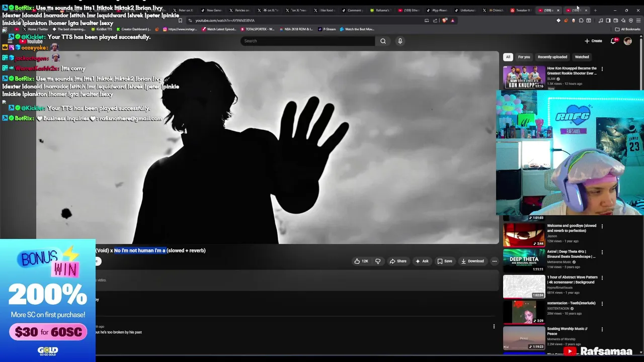This screenshot has width=644, height=362.
Task: Open more actions ellipsis under the video
Action: (x=495, y=261)
